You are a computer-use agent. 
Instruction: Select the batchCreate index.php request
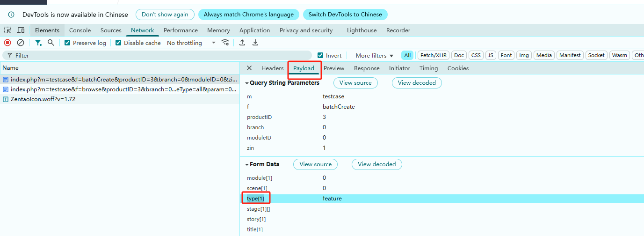(120, 79)
